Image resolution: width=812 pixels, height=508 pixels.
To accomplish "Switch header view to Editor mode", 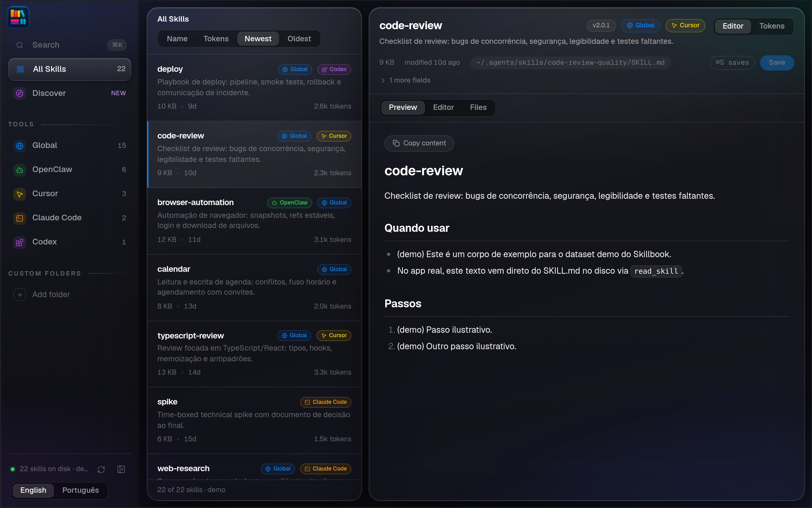I will point(733,26).
